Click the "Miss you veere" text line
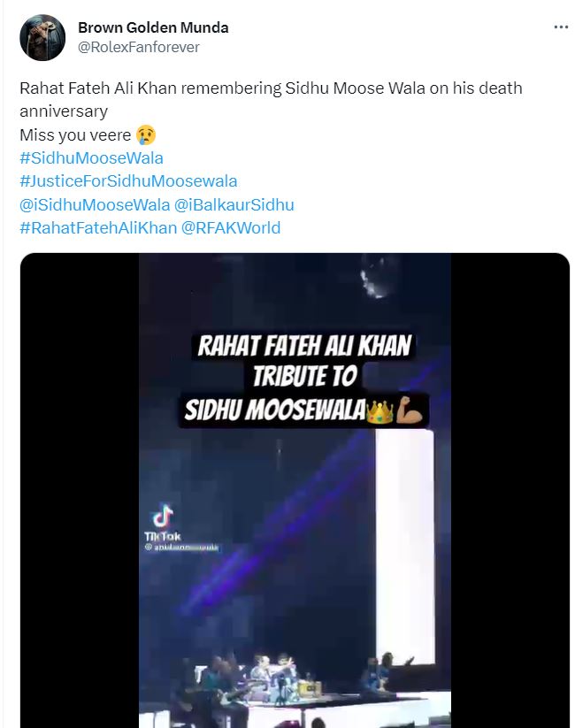This screenshot has height=728, width=575. (76, 135)
